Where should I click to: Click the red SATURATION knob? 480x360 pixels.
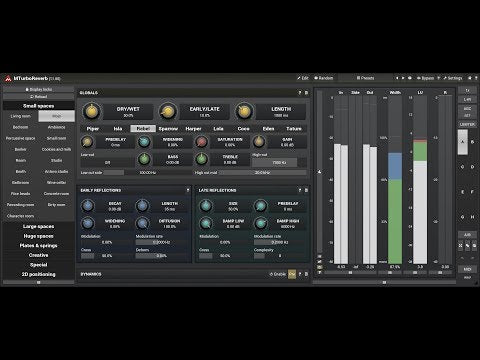point(201,142)
